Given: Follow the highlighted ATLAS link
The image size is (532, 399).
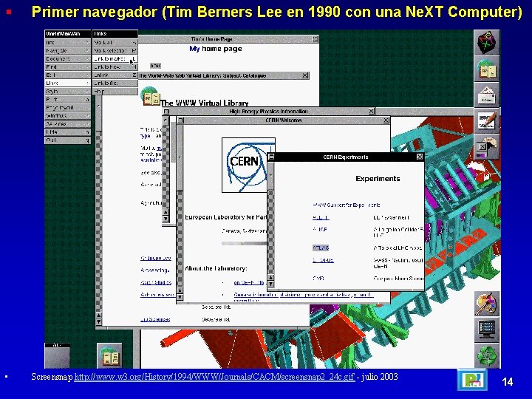Looking at the screenshot, I should (x=321, y=248).
